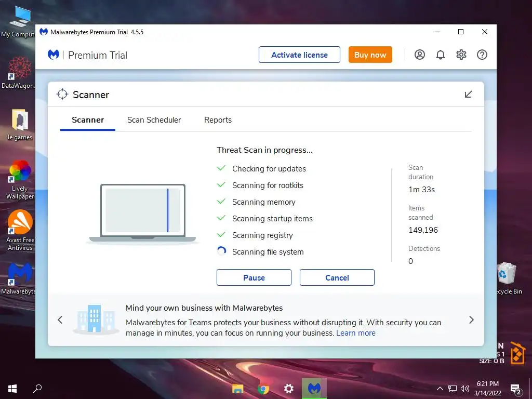Click the checkmark beside Scanning for rootkits

tap(221, 185)
